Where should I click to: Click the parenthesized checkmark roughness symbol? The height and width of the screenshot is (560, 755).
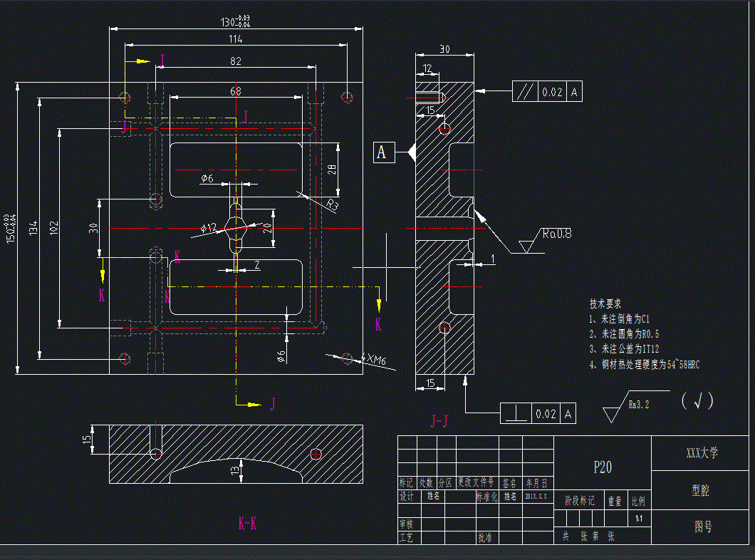[x=698, y=400]
